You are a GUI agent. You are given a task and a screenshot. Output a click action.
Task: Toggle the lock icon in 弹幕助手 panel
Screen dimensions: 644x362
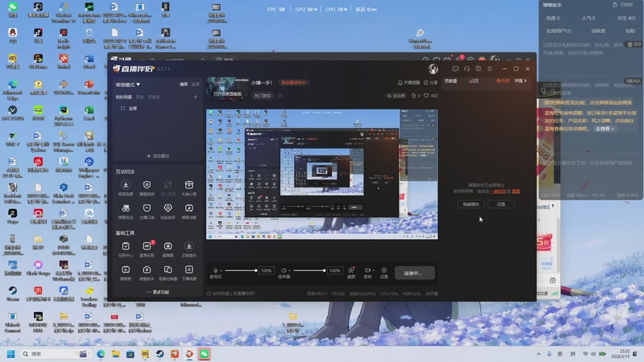615,5
